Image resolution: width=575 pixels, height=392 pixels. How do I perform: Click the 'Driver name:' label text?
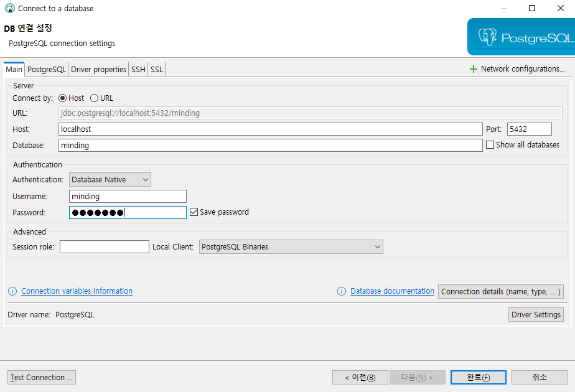pos(29,315)
